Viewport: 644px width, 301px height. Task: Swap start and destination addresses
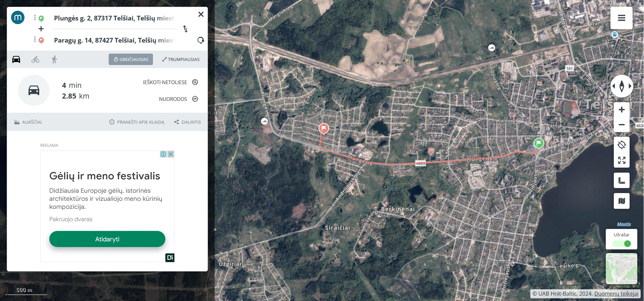pos(185,29)
